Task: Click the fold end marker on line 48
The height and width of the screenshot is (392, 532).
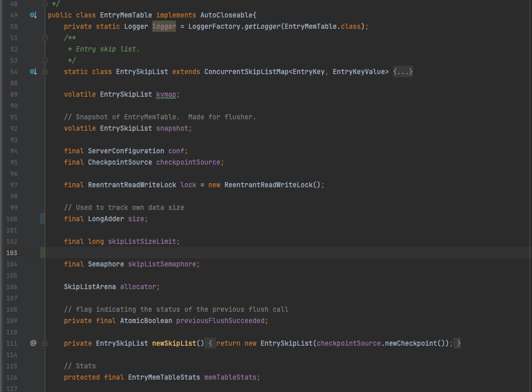Action: pos(45,4)
